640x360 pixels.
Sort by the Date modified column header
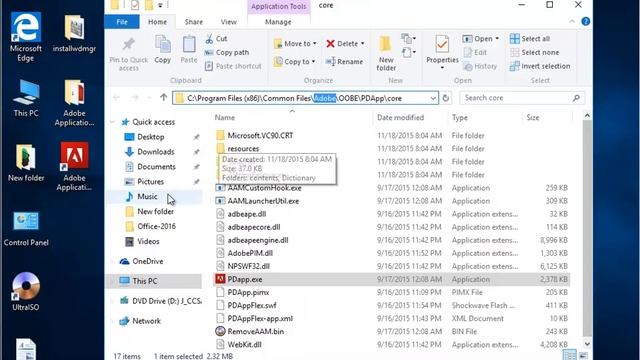(x=400, y=118)
